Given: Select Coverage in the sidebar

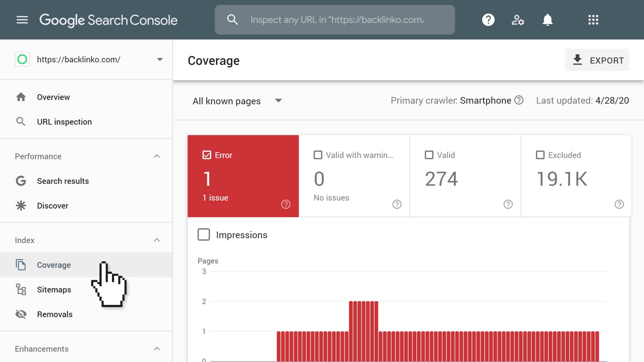Looking at the screenshot, I should coord(86,265).
